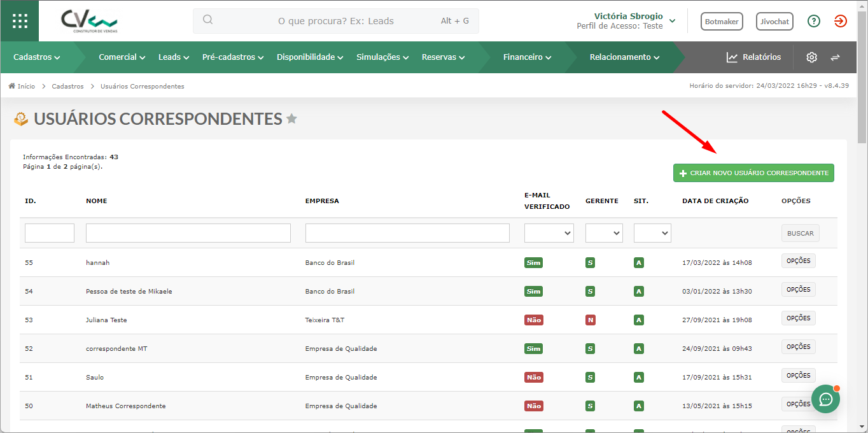Focus the global search field
The height and width of the screenshot is (433, 868).
[336, 21]
